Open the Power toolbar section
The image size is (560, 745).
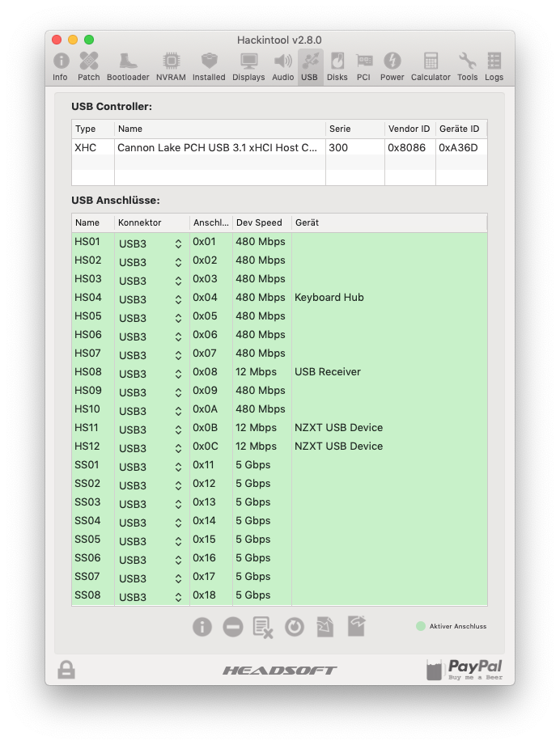pos(392,66)
